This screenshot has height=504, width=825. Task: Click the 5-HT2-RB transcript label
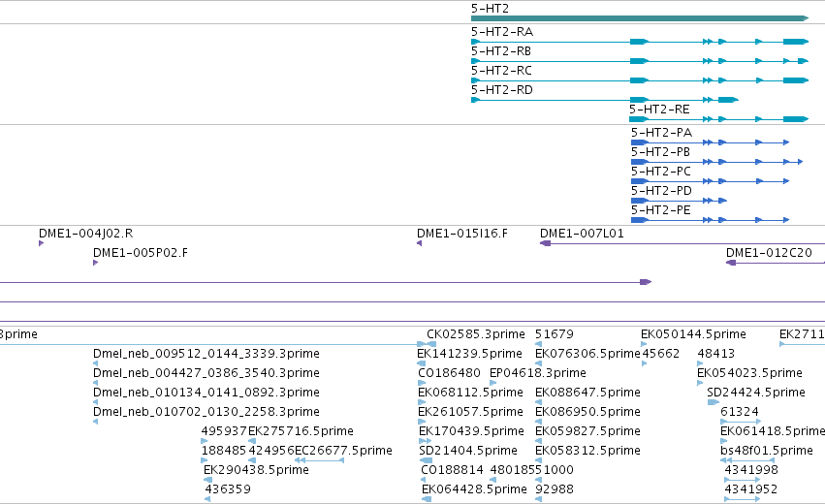tap(501, 51)
